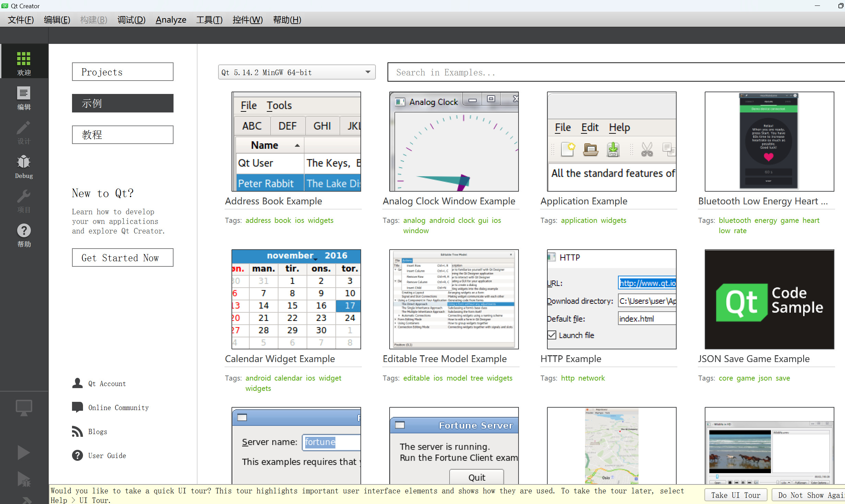Viewport: 845px width, 504px height.
Task: Click in Search in Examples field
Action: pos(614,72)
